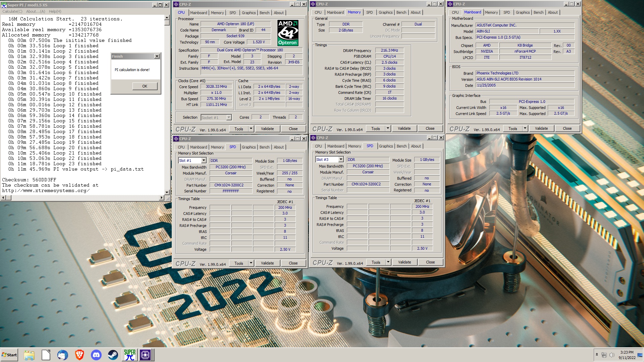The height and width of the screenshot is (362, 644).
Task: Select Part Number CMX1024-3200C2 in Slot #1 window
Action: 231,185
